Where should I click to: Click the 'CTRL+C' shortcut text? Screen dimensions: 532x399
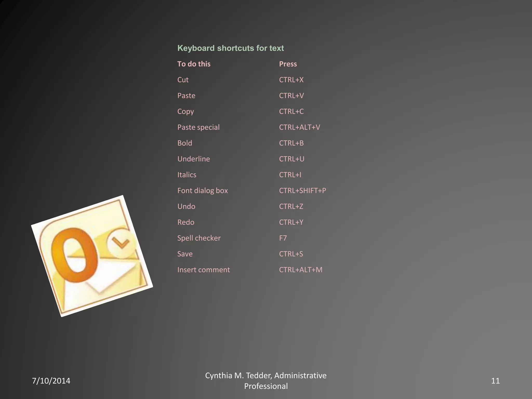click(x=291, y=111)
